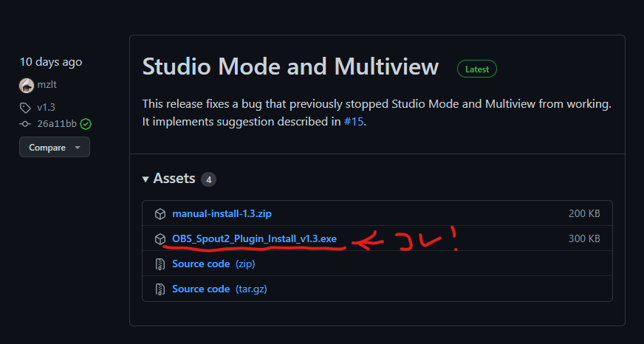Download manual-install-1.3.zip
Screen dimensions: 644x344
click(222, 214)
